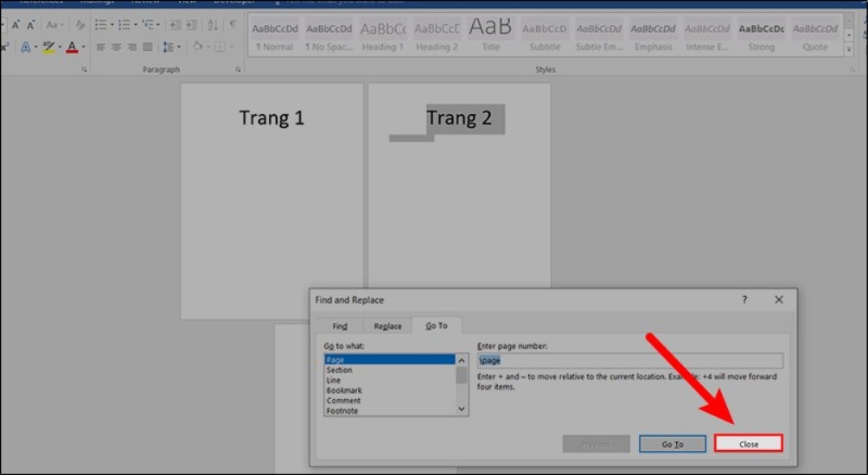
Task: Expand the font color dropdown arrow
Action: [83, 47]
